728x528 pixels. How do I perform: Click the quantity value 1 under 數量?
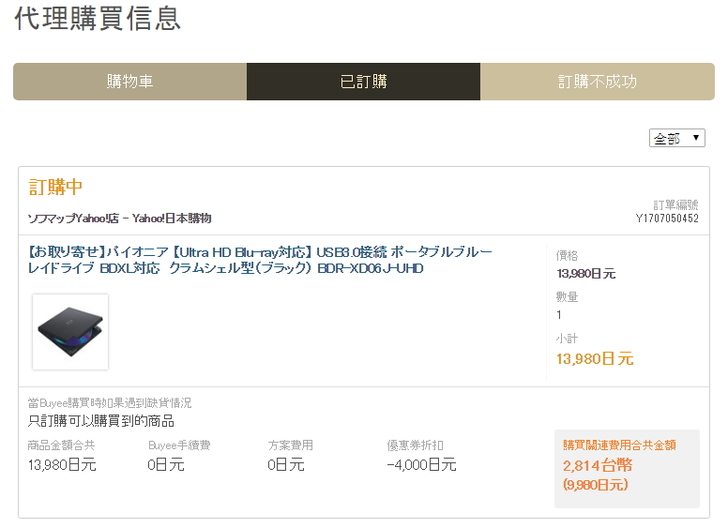click(x=559, y=315)
